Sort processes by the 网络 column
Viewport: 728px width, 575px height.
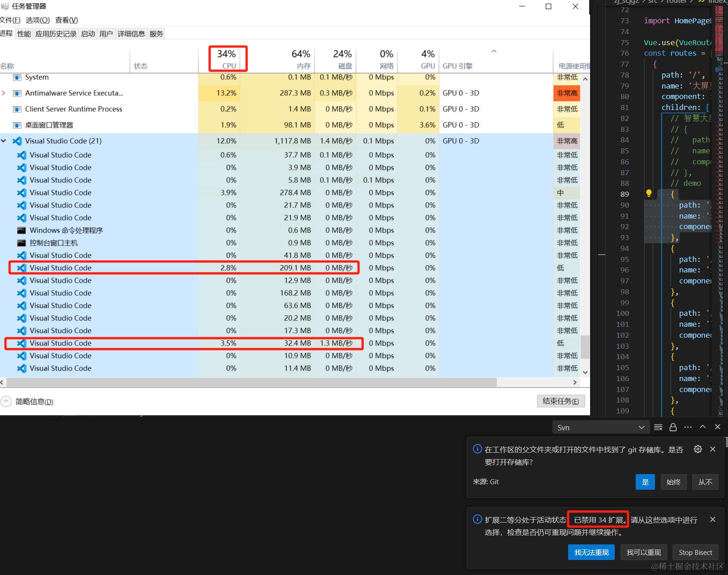click(x=377, y=59)
